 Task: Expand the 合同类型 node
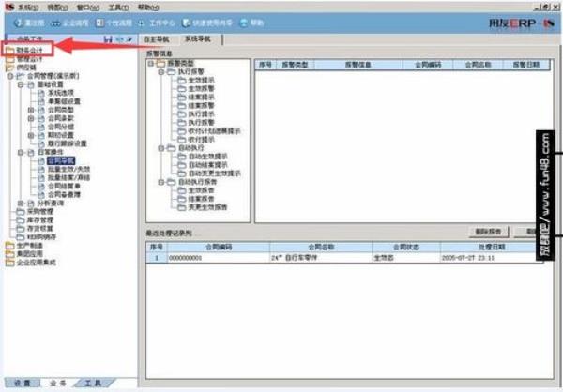31,110
